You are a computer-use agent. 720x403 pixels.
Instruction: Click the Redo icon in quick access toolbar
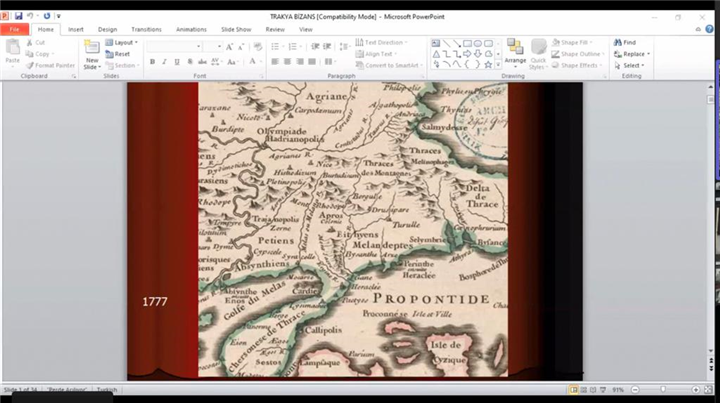pos(46,16)
